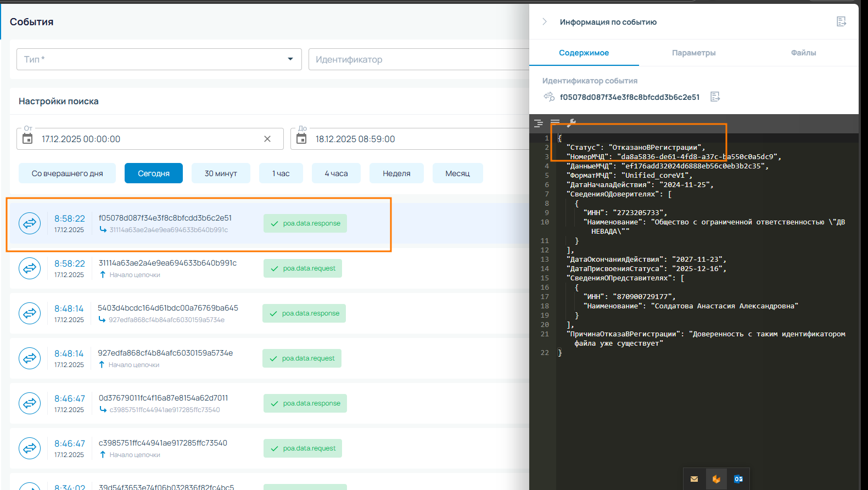Viewport: 868px width, 490px height.
Task: Collapse the event information panel chevron
Action: 545,22
